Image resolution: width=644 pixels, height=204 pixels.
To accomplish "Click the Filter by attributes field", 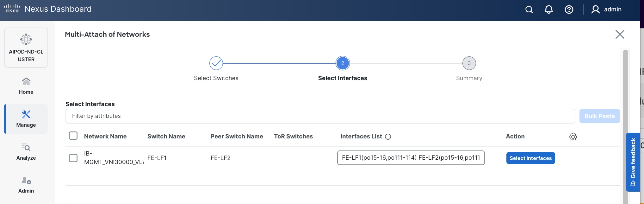I will [320, 116].
